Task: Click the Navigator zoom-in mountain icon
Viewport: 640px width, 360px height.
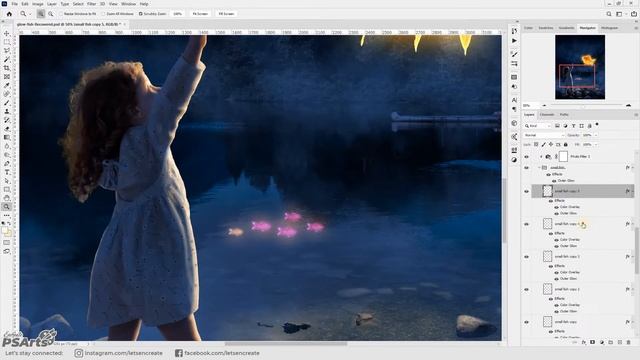Action: pyautogui.click(x=628, y=105)
